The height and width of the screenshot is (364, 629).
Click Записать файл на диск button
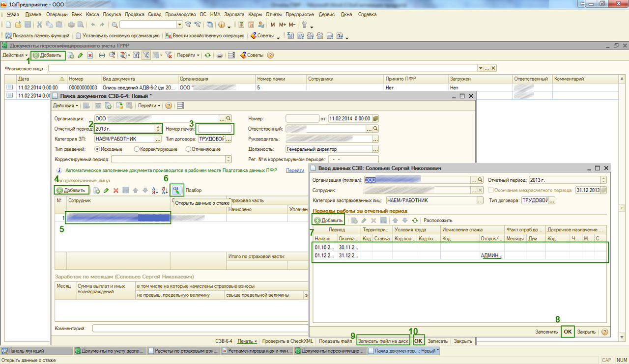383,341
